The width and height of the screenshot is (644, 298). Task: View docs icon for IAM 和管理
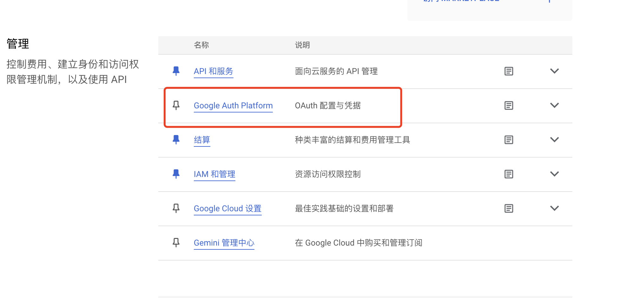click(509, 174)
